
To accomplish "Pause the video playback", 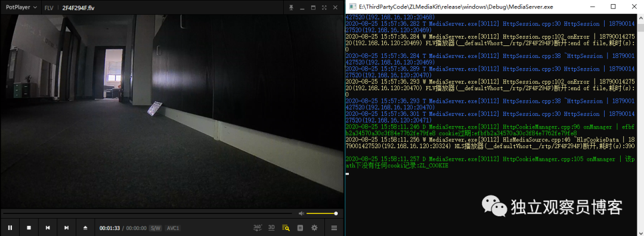I will point(10,228).
